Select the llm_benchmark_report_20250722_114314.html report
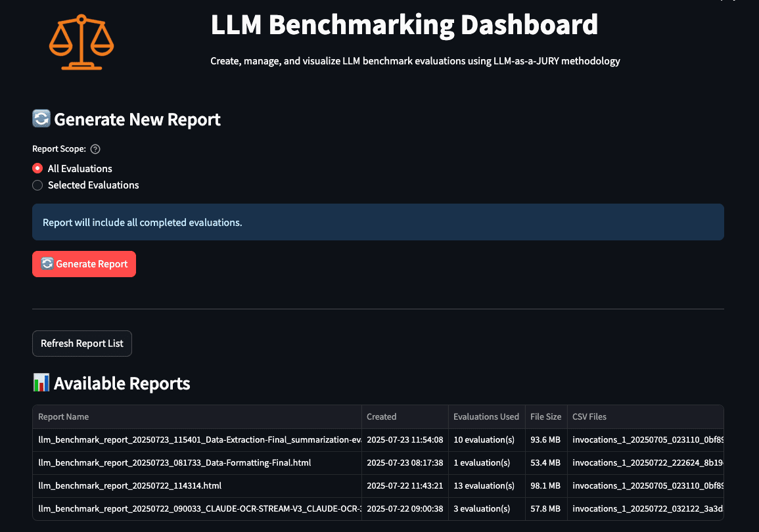The width and height of the screenshot is (759, 532). (130, 486)
